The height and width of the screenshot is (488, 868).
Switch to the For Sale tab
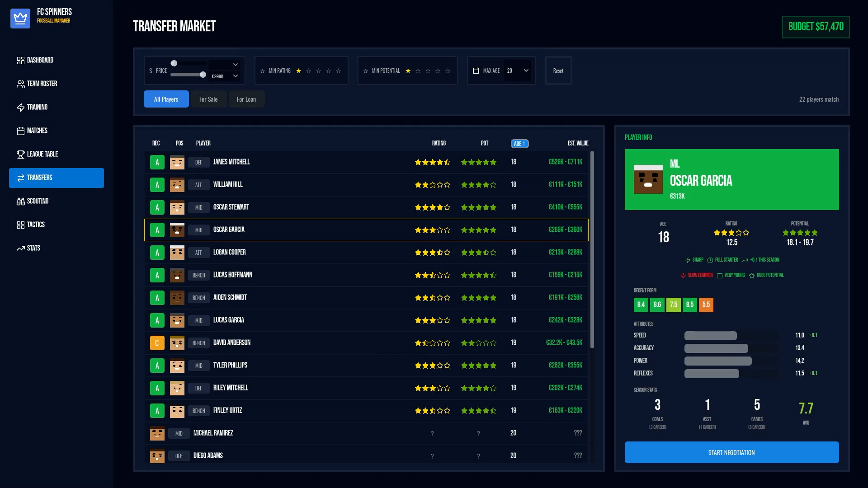tap(208, 99)
